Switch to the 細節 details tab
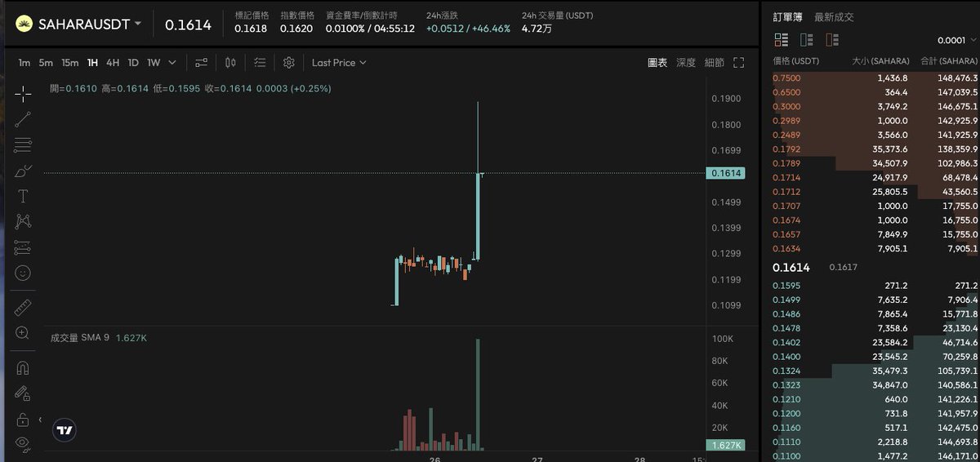This screenshot has height=462, width=980. click(x=714, y=62)
